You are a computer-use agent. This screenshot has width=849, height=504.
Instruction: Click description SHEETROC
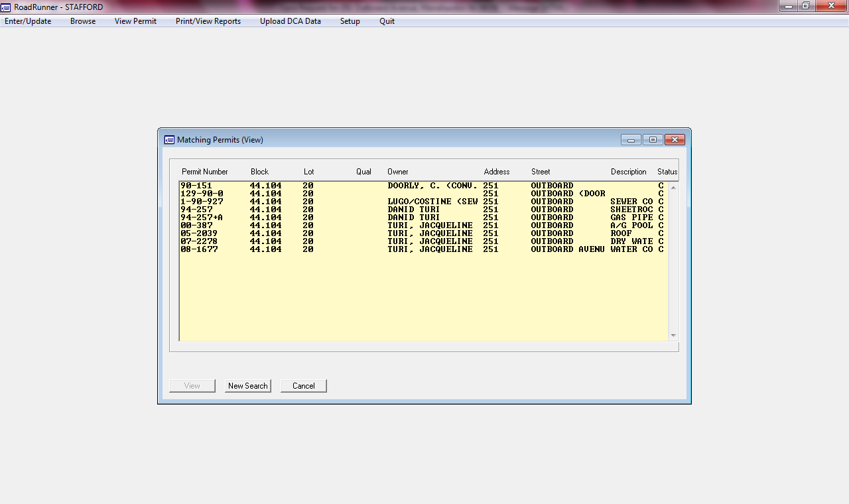tap(631, 210)
